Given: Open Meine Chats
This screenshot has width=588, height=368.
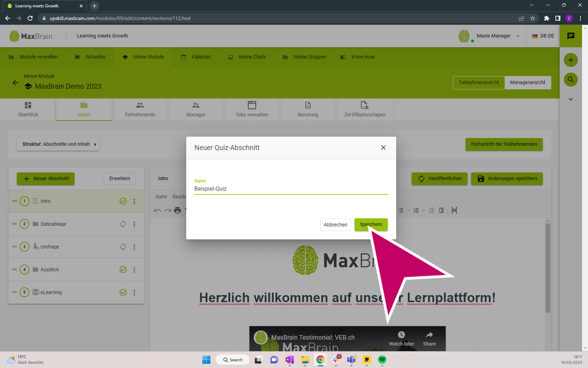Looking at the screenshot, I should pyautogui.click(x=247, y=57).
